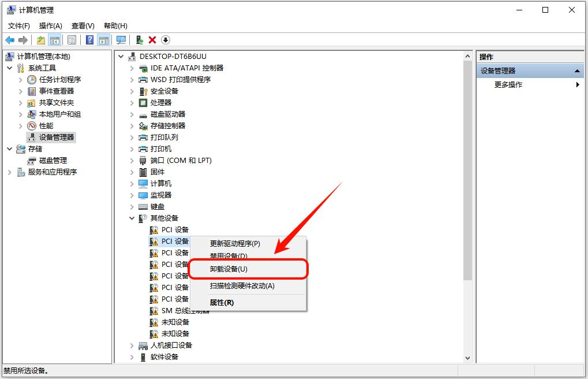
Task: Collapse the 其他设备 tree branch
Action: [132, 218]
